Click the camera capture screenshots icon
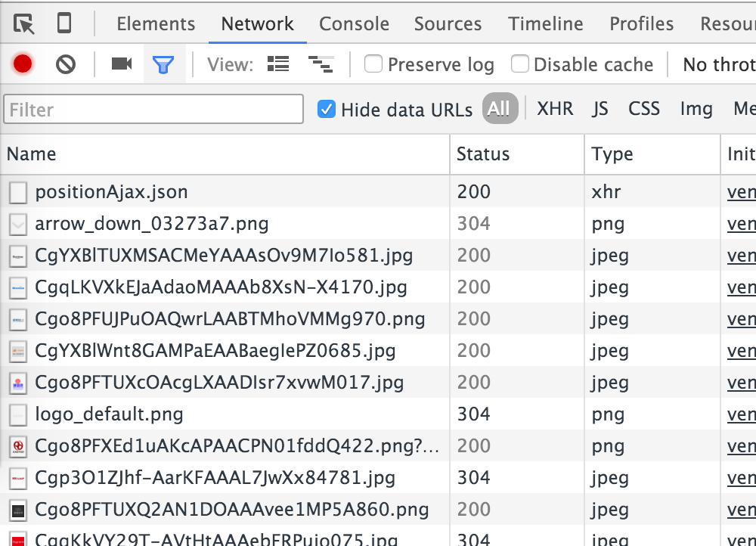Image resolution: width=756 pixels, height=546 pixels. pyautogui.click(x=121, y=64)
